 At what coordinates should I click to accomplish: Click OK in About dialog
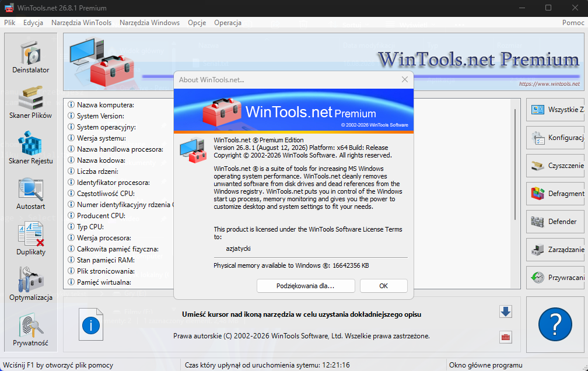coord(384,286)
